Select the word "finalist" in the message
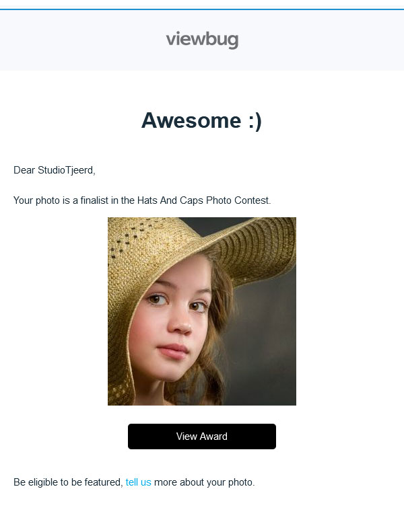 94,200
